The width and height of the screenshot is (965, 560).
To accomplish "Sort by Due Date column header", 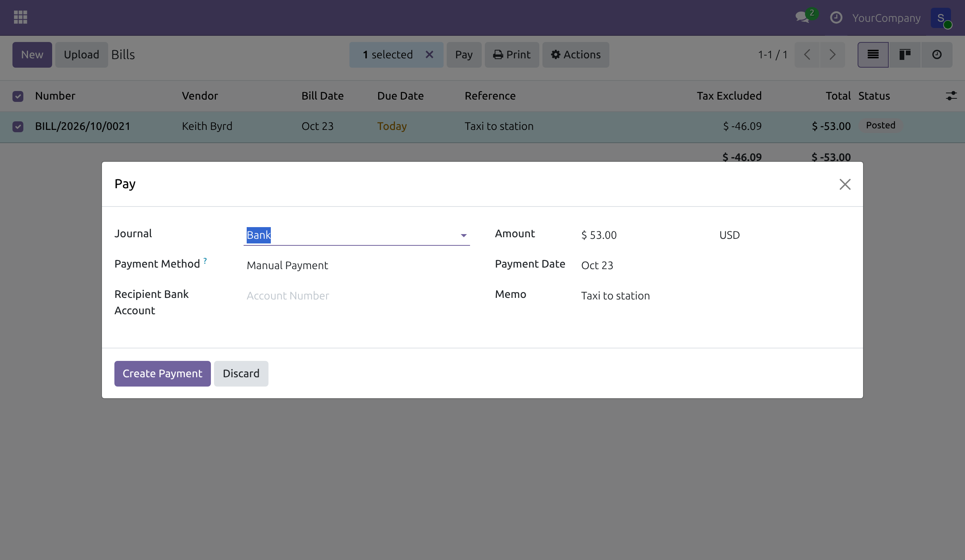I will pos(400,96).
